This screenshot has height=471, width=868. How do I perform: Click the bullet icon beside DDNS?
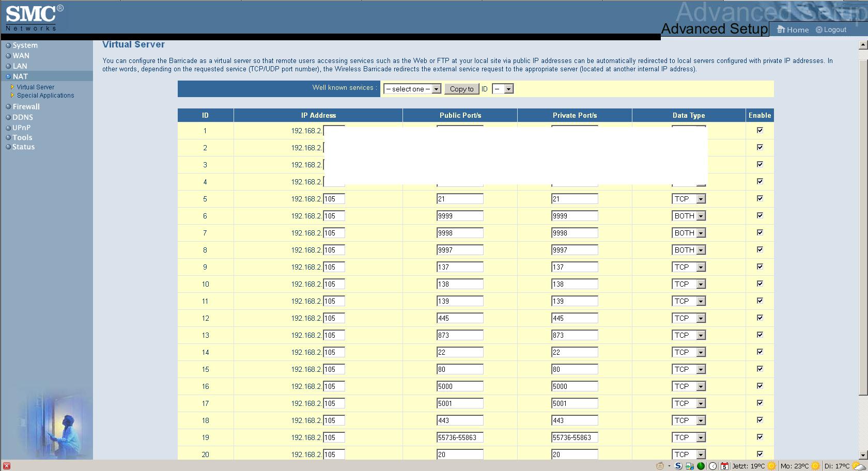tap(8, 117)
